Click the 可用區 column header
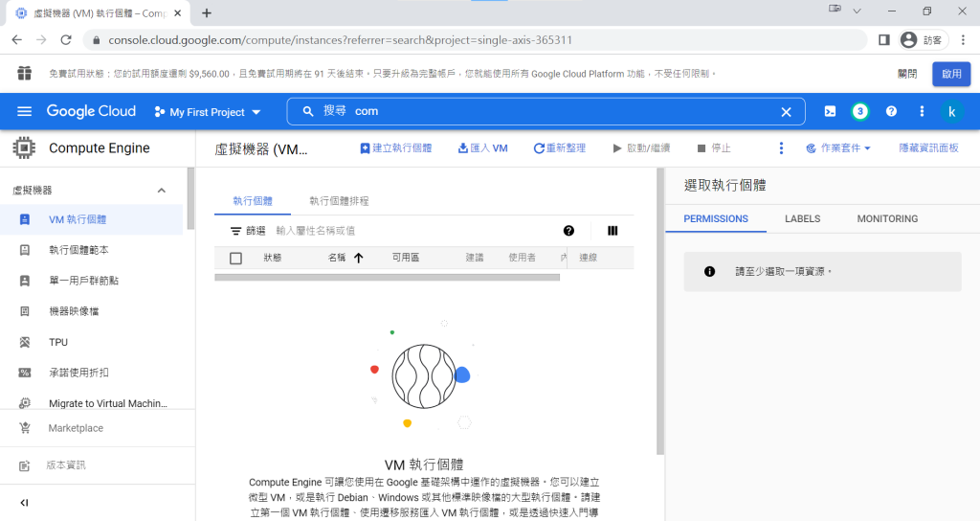980x521 pixels. click(x=406, y=257)
